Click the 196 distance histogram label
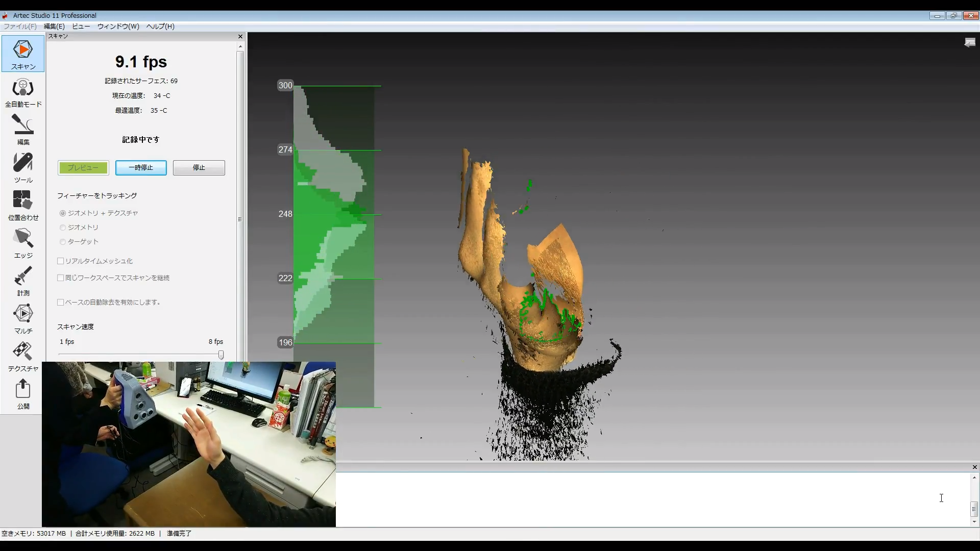980x551 pixels. [285, 342]
